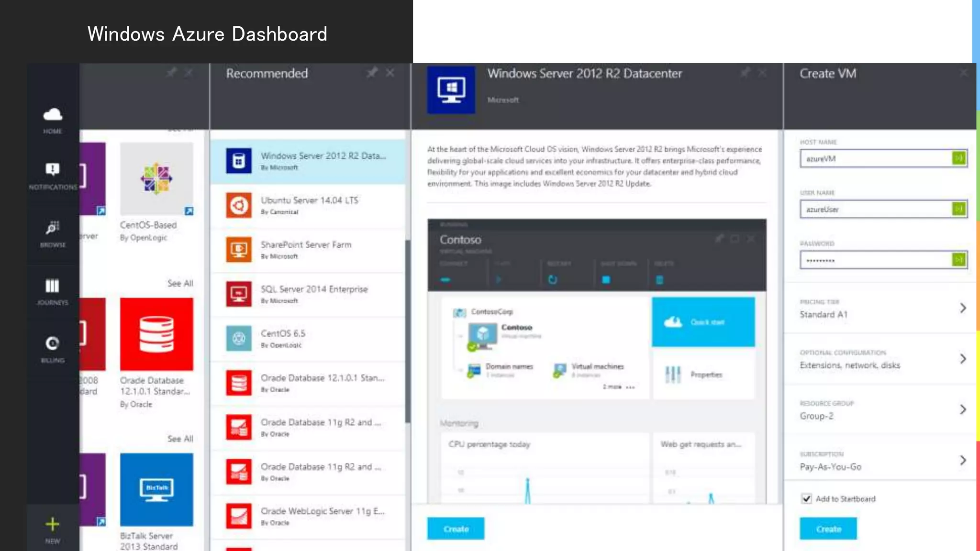Click See All above Oracle Database tile
Viewport: 980px width, 551px height.
[180, 284]
